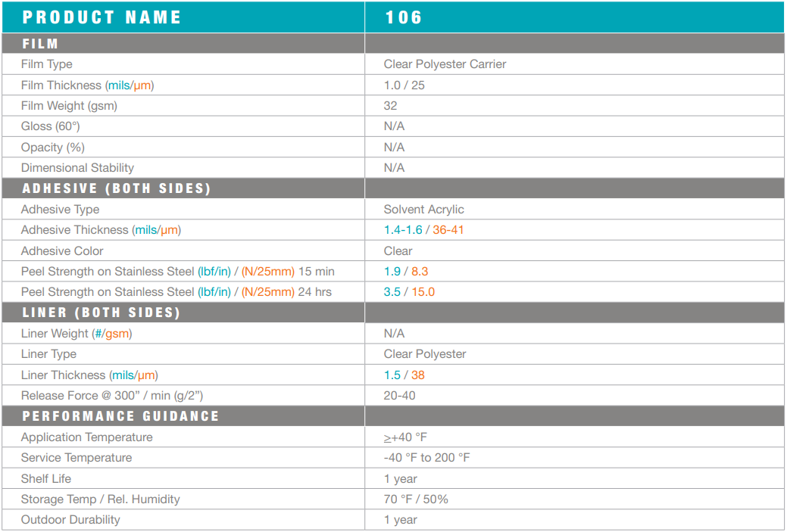
Task: Click the 'Release Force @ 300" / min' label
Action: pos(112,396)
